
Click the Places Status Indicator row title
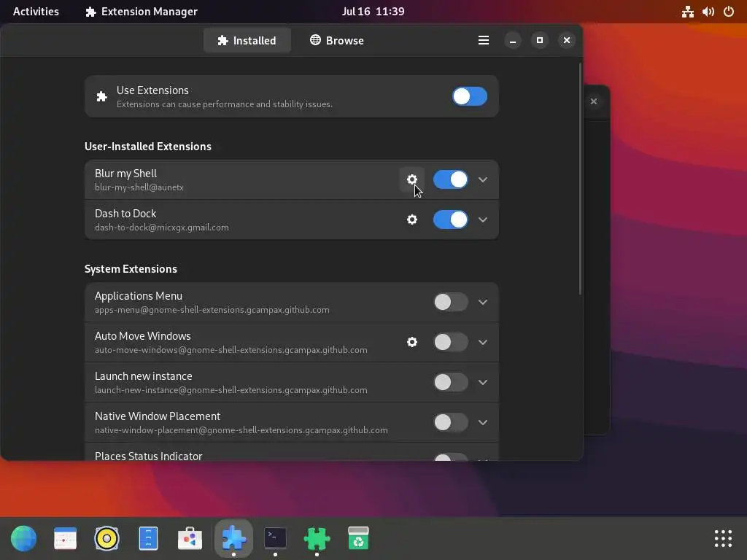click(x=148, y=456)
